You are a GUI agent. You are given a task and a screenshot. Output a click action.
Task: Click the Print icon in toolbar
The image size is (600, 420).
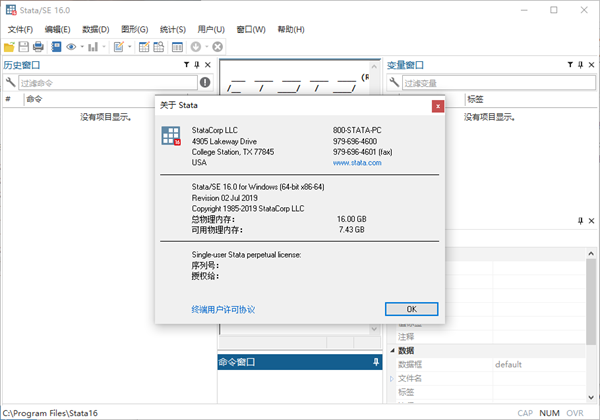tap(38, 47)
